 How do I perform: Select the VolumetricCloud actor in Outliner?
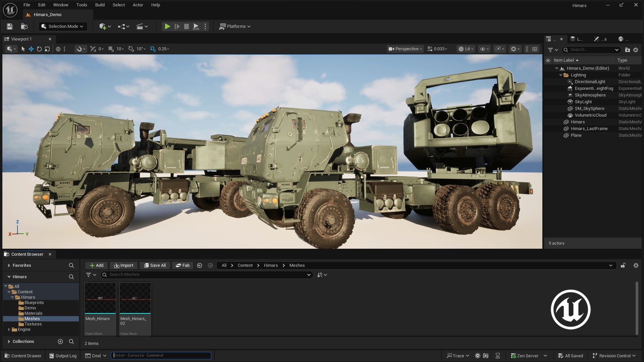click(590, 115)
